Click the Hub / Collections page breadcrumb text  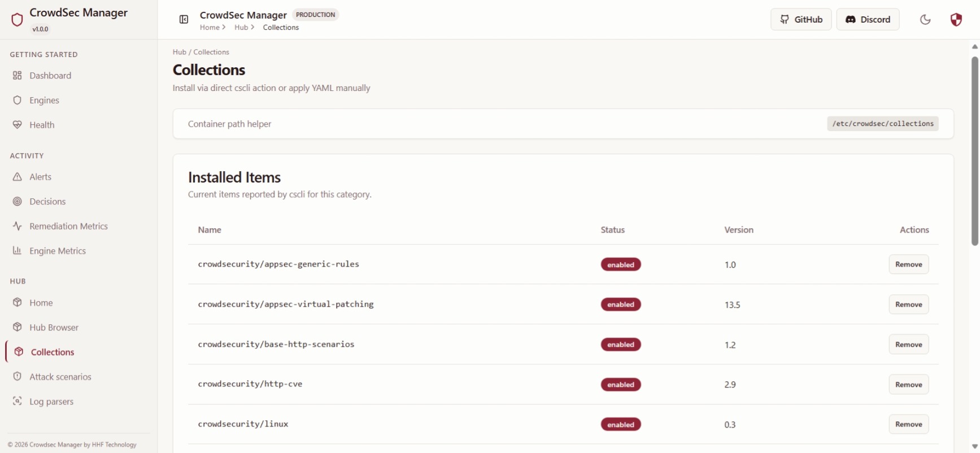[x=201, y=52]
